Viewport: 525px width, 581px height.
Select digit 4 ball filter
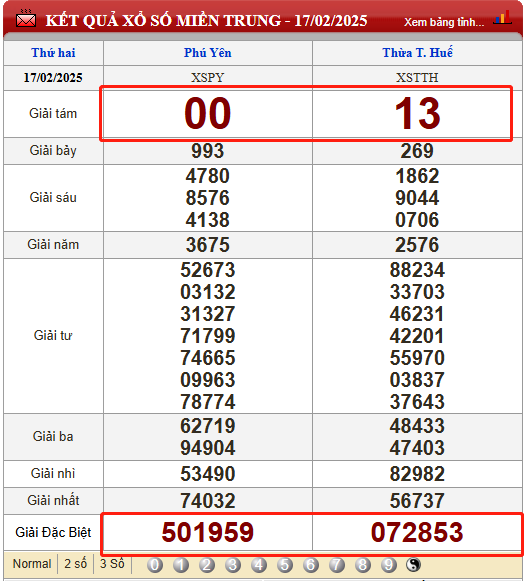tap(259, 565)
